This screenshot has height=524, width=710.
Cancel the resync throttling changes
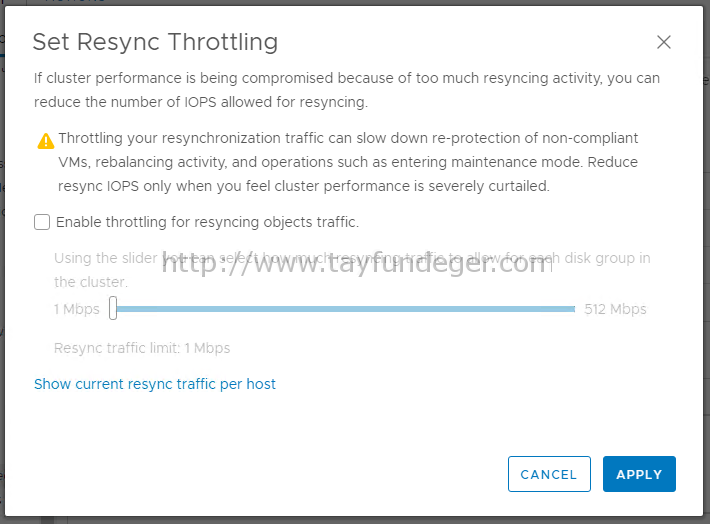(549, 474)
